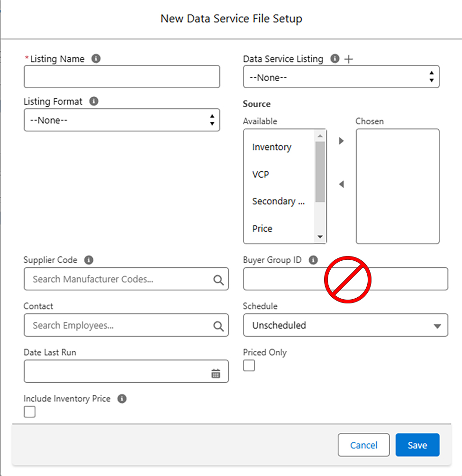Click the Buyer Group ID info icon
This screenshot has width=462, height=476.
tap(313, 260)
